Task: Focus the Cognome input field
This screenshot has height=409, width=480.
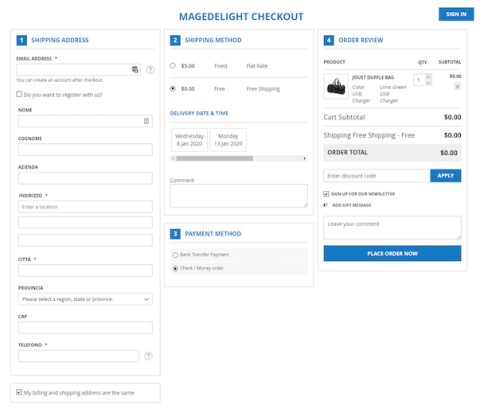Action: pos(85,150)
